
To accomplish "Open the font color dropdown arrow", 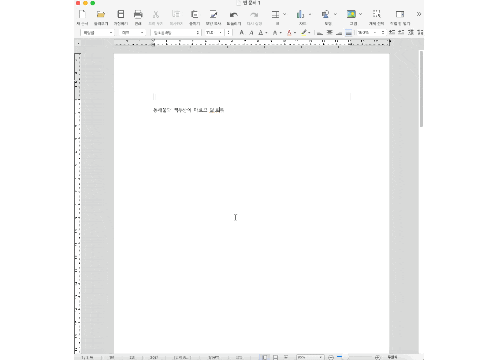I will (x=295, y=33).
